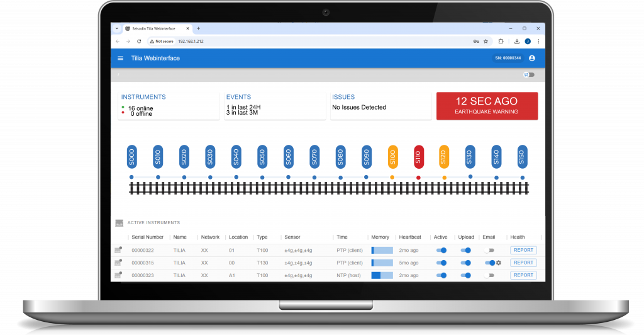Click instrument icon for serial 00000315
The image size is (644, 335).
coord(118,262)
